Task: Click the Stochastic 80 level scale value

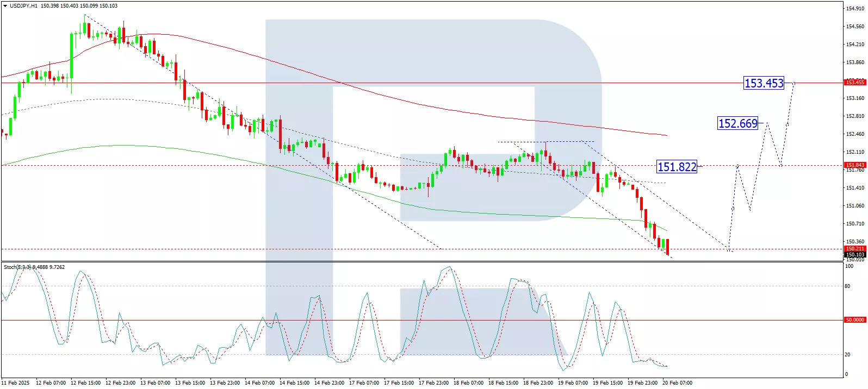Action: (x=847, y=286)
